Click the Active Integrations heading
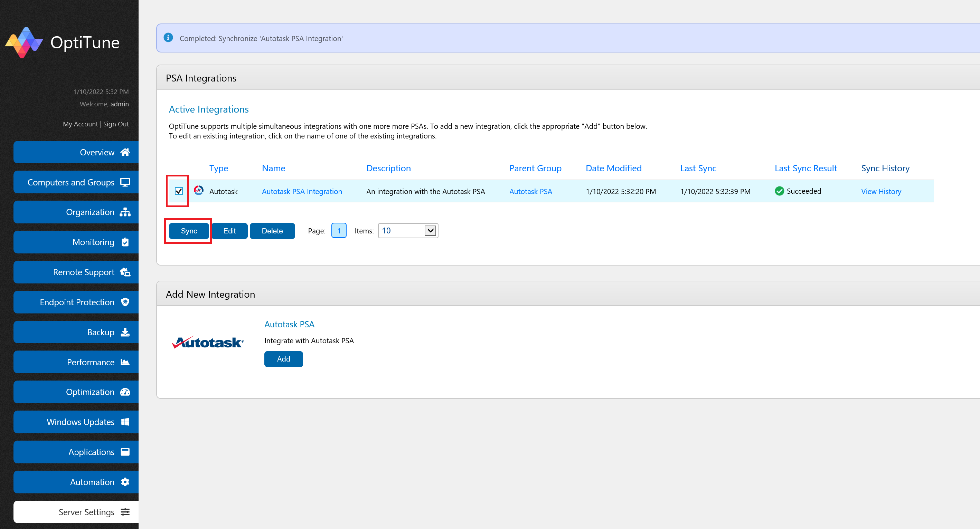This screenshot has height=529, width=980. (208, 109)
